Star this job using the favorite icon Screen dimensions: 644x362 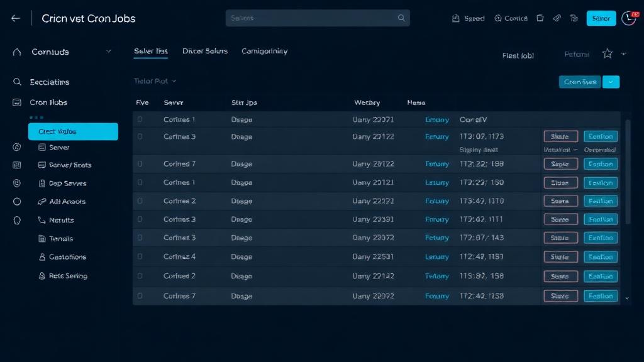(x=607, y=54)
